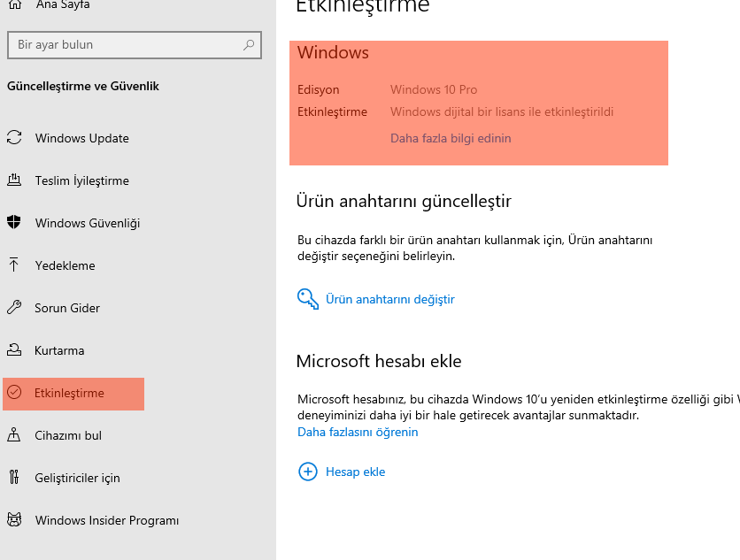
Task: Click the product key icon beside Ürün anahtarını değiştir
Action: (x=307, y=298)
